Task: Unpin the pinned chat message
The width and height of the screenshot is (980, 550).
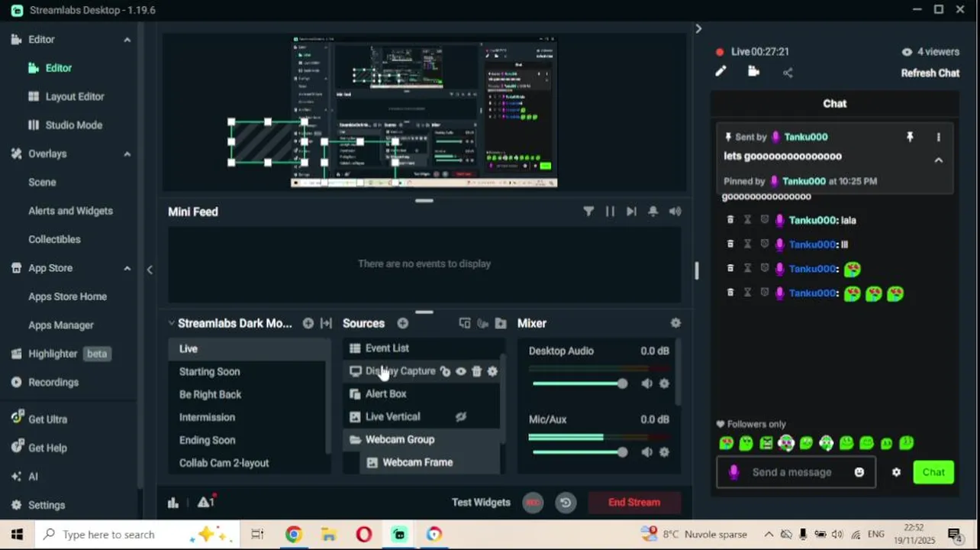Action: [910, 137]
